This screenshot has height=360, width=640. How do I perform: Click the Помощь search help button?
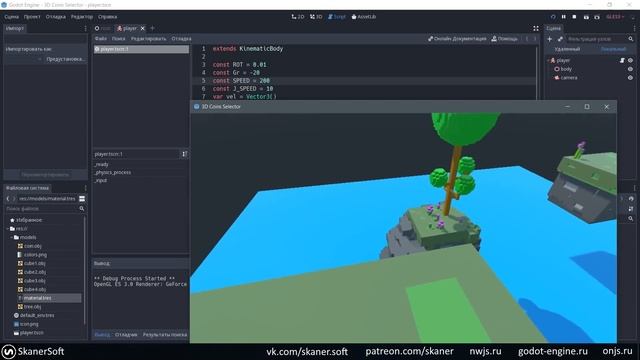coord(504,39)
